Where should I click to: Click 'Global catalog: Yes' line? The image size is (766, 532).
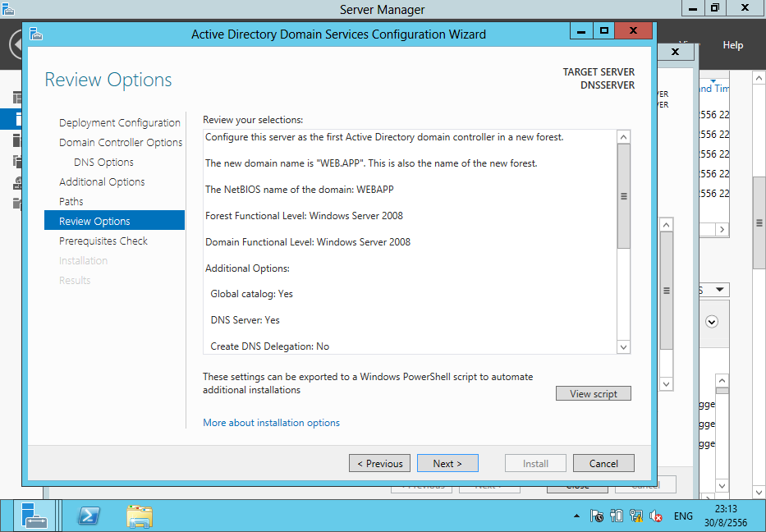(x=251, y=294)
